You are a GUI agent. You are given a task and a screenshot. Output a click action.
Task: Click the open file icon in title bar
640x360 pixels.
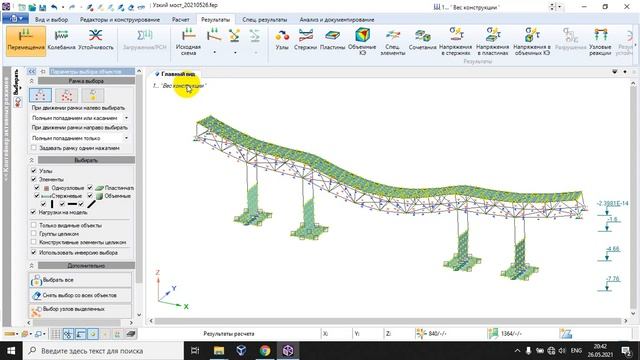click(32, 7)
